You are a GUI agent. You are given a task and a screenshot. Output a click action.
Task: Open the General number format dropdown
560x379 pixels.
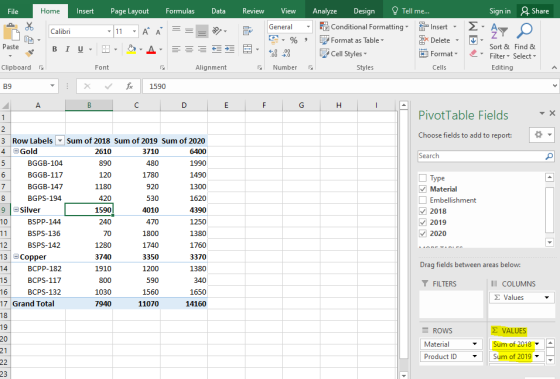pos(308,27)
